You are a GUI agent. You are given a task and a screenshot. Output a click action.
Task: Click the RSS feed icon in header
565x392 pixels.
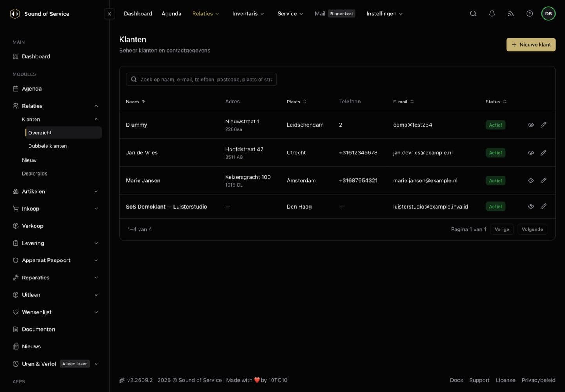[511, 14]
